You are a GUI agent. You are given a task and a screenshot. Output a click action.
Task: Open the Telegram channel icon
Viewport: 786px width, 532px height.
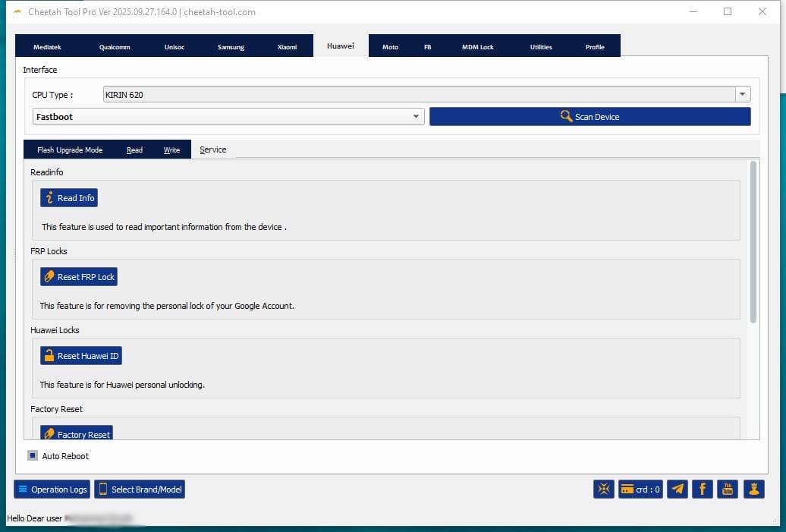[678, 490]
